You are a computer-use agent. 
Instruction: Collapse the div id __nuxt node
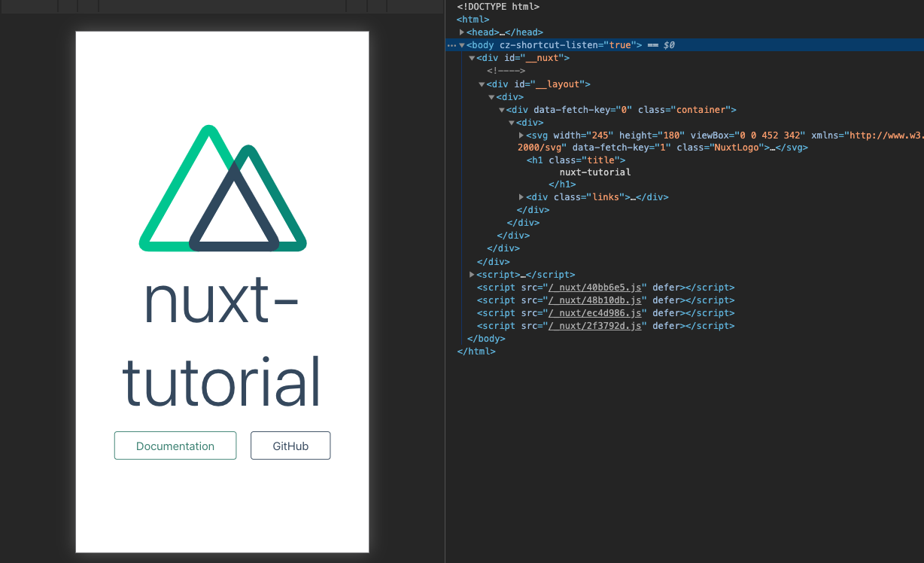coord(472,58)
